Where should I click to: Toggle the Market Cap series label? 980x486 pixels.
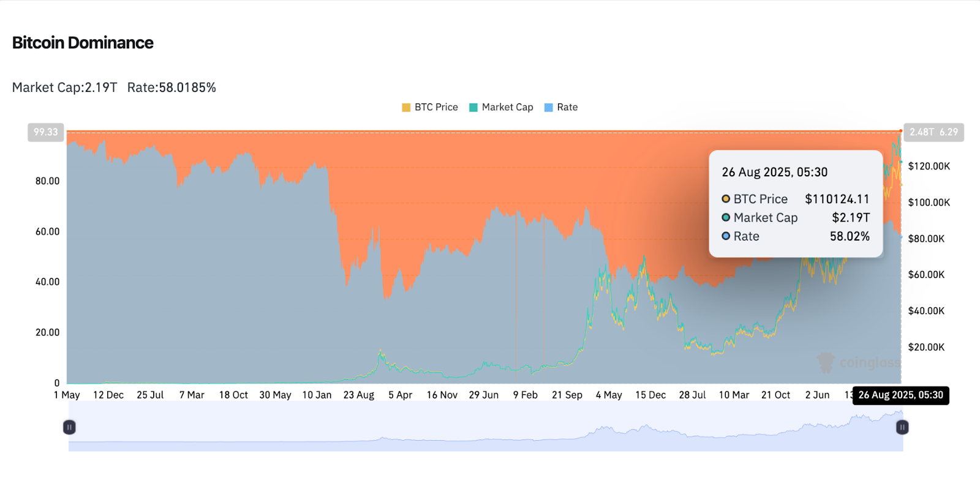click(x=507, y=107)
